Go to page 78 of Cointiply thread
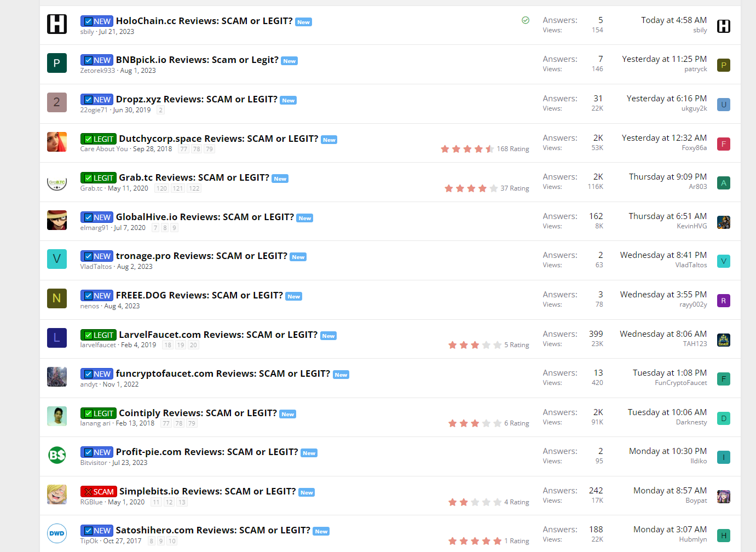The image size is (756, 552). (179, 423)
